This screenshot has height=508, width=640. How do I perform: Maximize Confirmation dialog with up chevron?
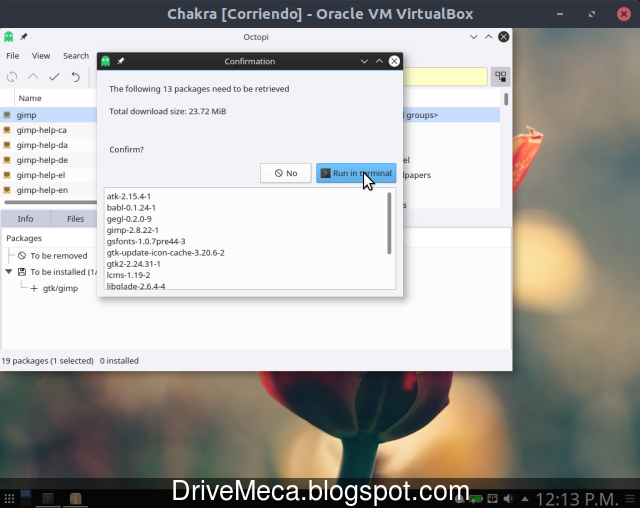(379, 61)
